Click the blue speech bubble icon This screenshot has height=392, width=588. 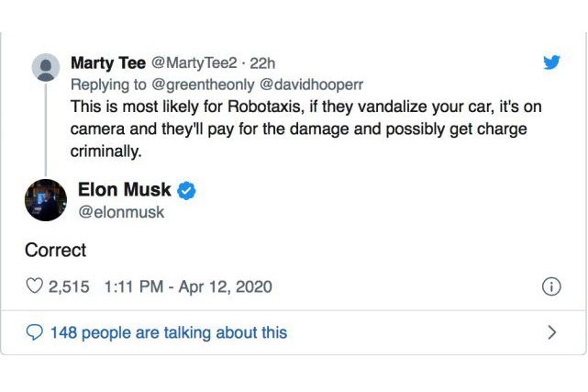pyautogui.click(x=35, y=332)
